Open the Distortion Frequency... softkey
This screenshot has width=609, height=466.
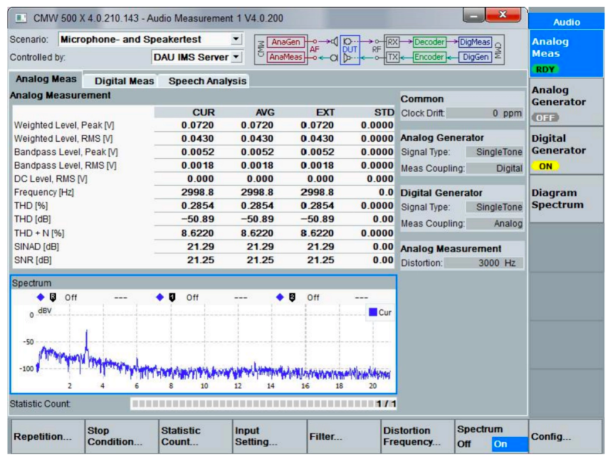418,436
